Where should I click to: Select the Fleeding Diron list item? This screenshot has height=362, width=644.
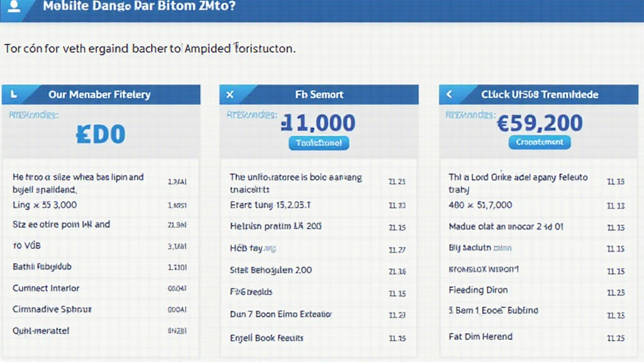478,290
